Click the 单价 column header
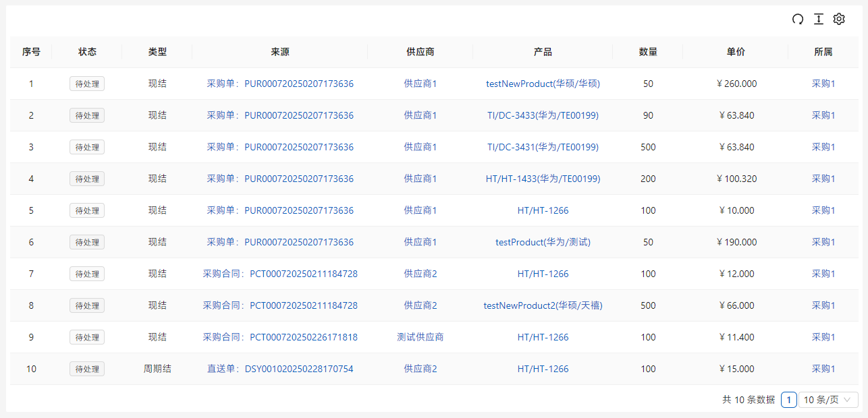Screen dimensions: 868x418 (x=736, y=52)
